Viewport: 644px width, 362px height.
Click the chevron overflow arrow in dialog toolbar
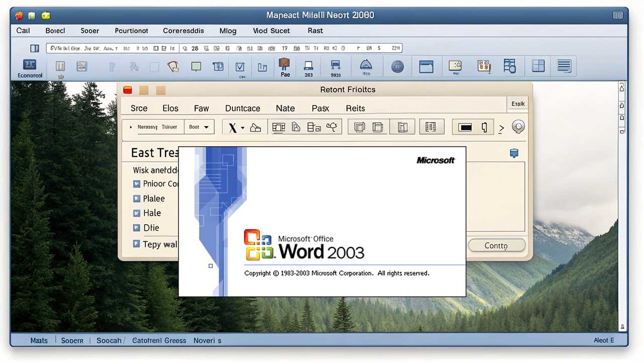point(501,129)
